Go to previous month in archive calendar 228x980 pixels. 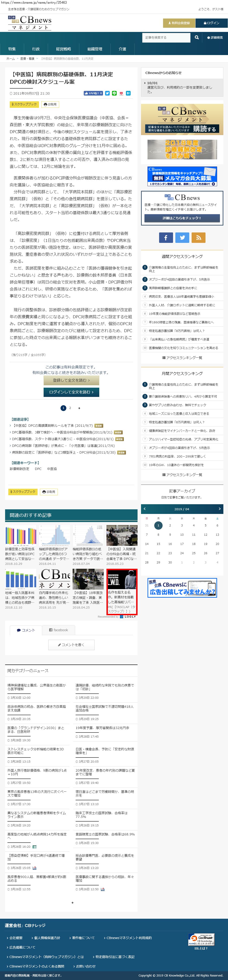[x=145, y=509]
